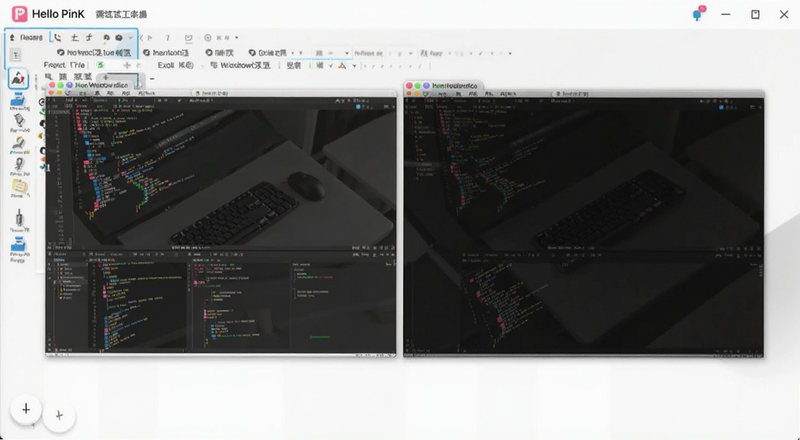Open the left code editor window preview

coord(221,222)
